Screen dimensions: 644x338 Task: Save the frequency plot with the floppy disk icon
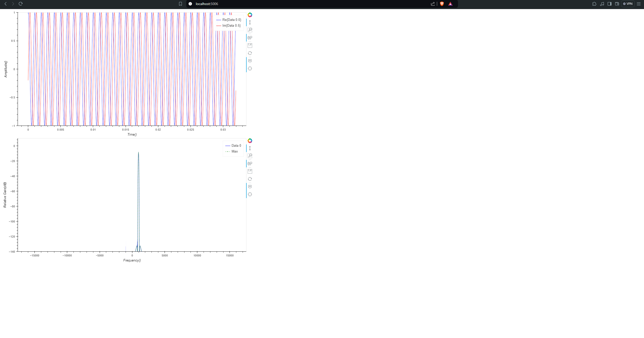tap(250, 171)
